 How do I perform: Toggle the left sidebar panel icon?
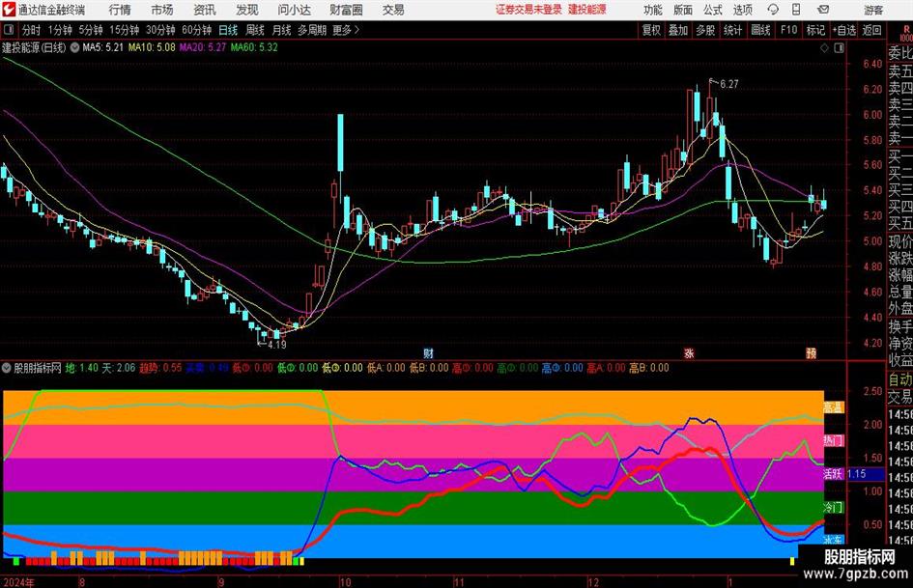click(x=8, y=30)
